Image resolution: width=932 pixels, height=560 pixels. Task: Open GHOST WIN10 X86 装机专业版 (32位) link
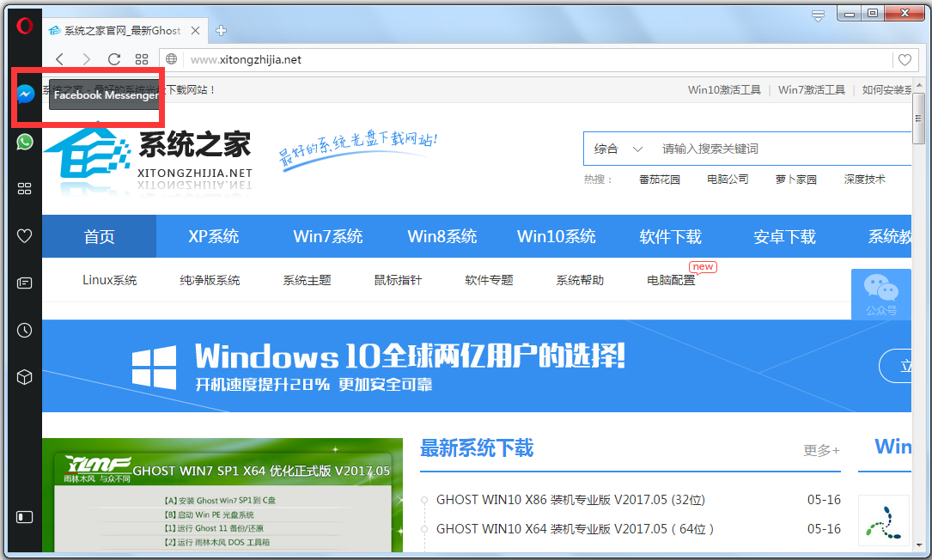(570, 499)
